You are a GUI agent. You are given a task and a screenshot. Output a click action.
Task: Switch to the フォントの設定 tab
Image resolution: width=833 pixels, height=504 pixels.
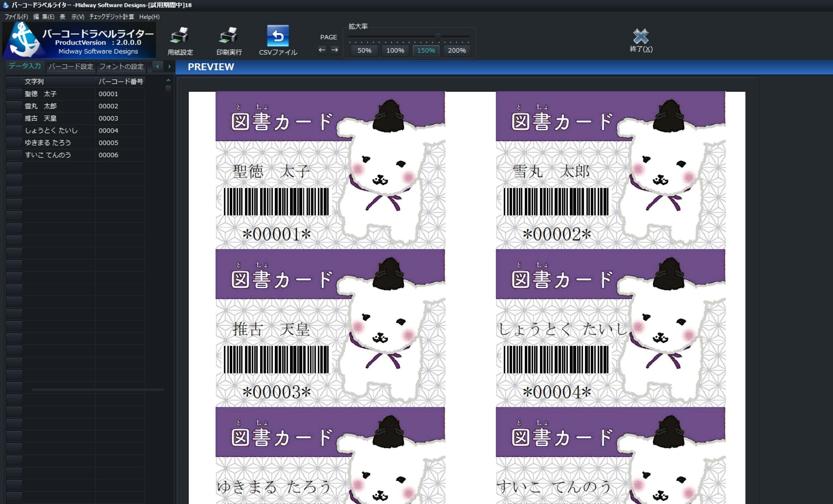[121, 66]
